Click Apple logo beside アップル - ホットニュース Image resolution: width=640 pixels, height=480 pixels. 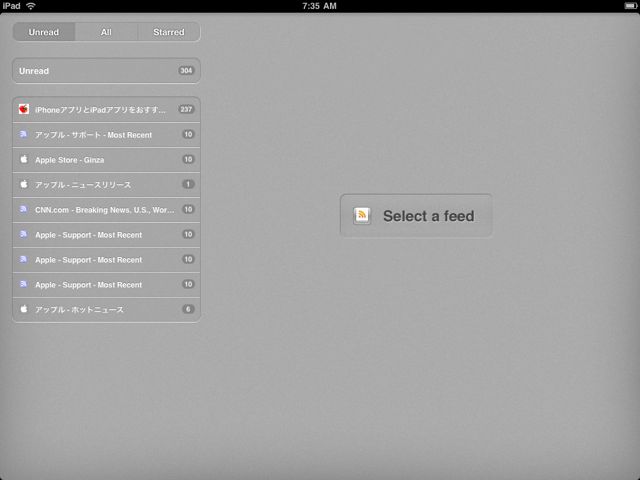coord(24,309)
